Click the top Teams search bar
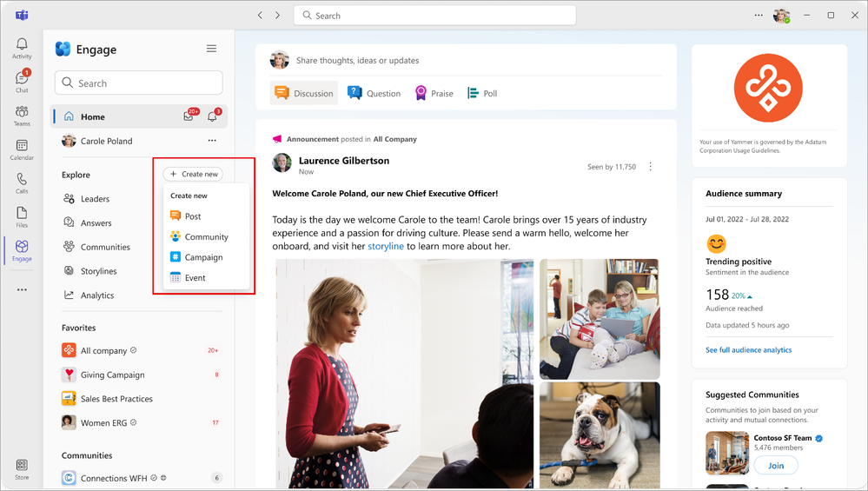Screen dimensions: 868x491 point(434,16)
